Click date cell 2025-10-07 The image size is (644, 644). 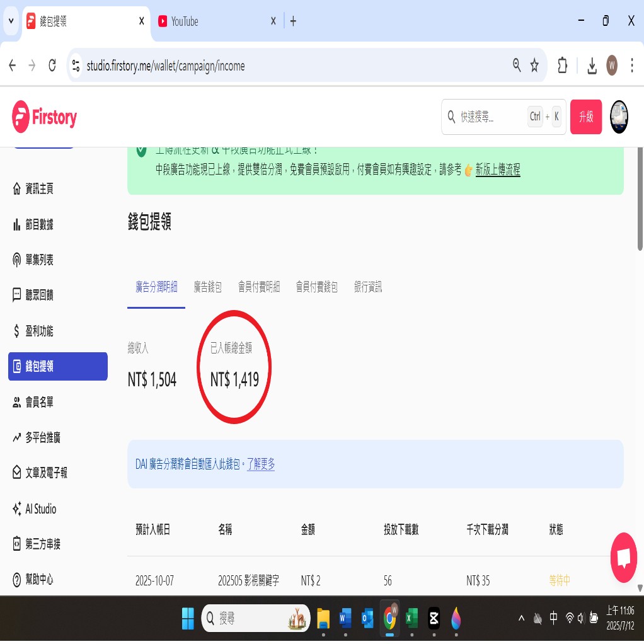pos(154,580)
